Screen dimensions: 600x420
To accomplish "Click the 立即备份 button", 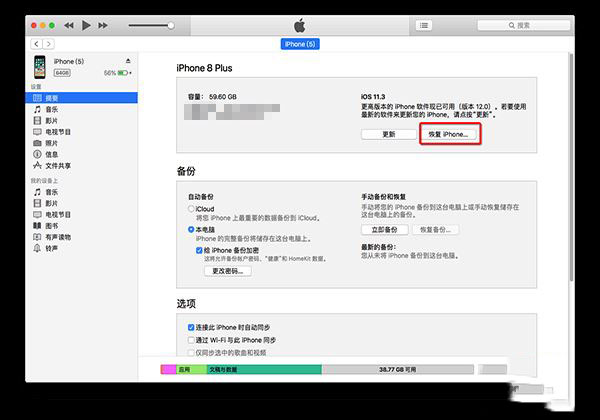I will pyautogui.click(x=385, y=230).
